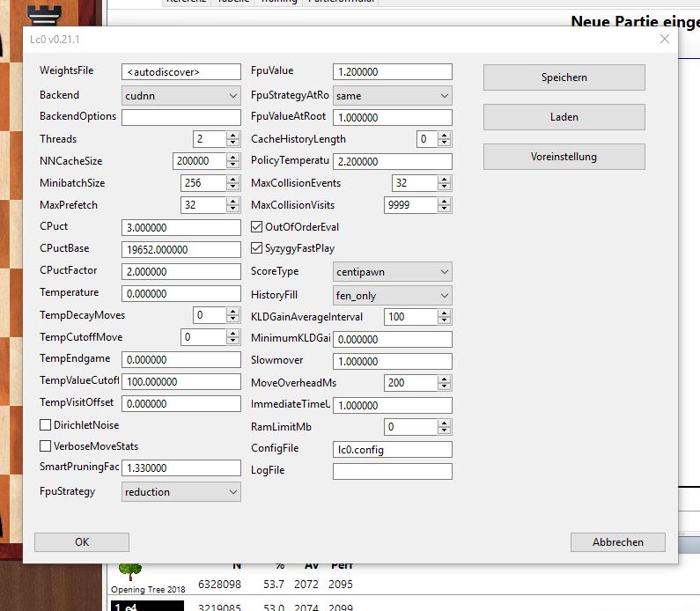700x611 pixels.
Task: Click the empty BackendOptions field
Action: point(181,117)
